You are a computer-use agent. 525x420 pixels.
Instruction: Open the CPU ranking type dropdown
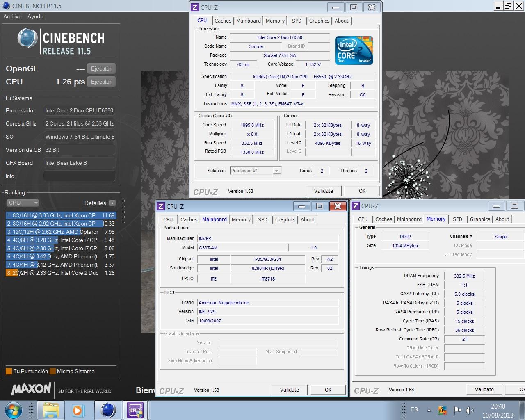23,203
